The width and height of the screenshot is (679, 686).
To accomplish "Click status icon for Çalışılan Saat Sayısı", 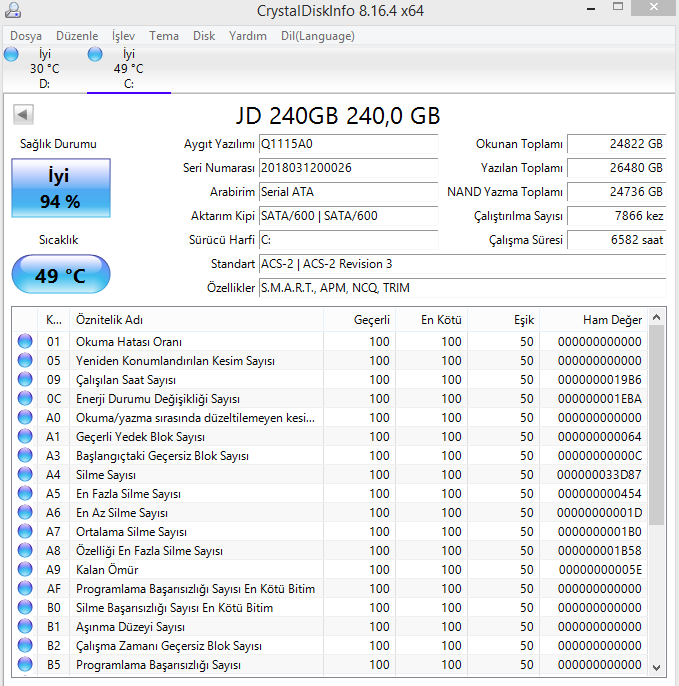I will pos(25,380).
